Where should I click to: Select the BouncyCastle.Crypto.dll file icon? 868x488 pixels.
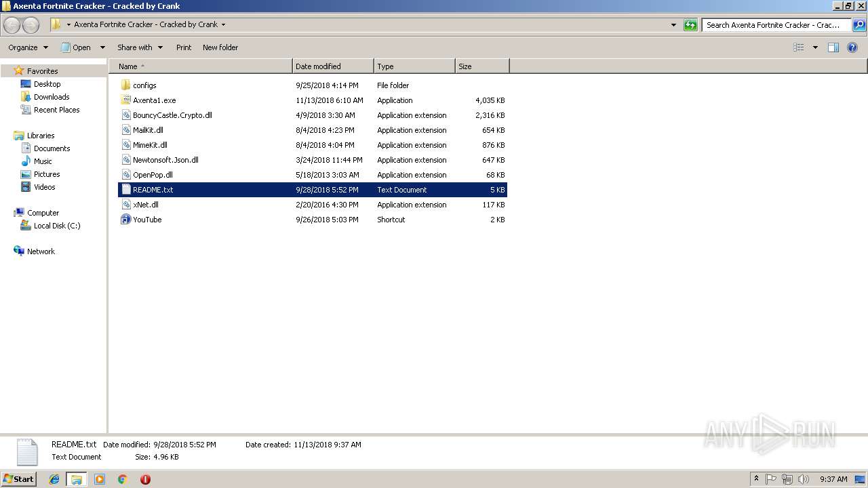[x=125, y=115]
